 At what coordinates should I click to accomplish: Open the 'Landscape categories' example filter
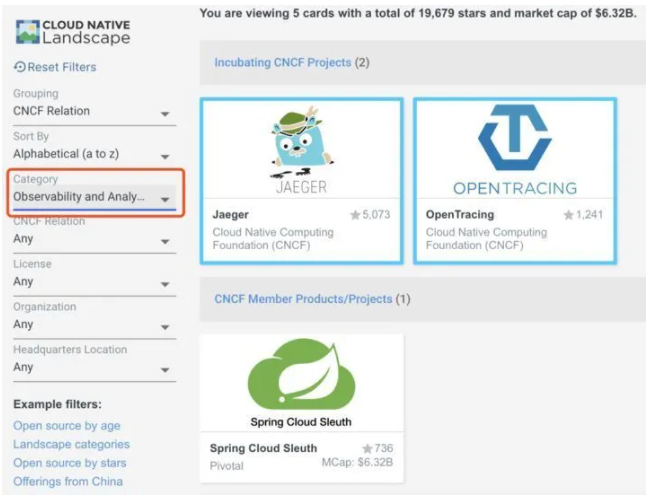71,444
